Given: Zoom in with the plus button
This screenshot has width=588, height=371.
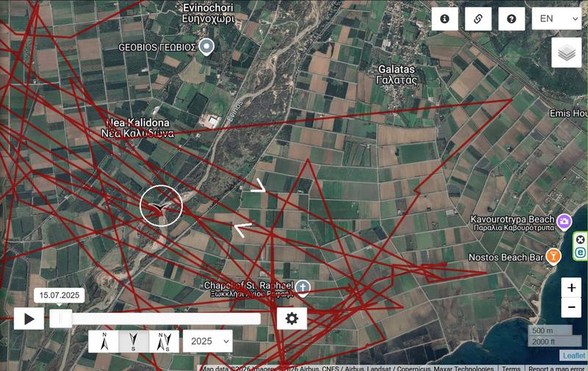Looking at the screenshot, I should (x=572, y=287).
